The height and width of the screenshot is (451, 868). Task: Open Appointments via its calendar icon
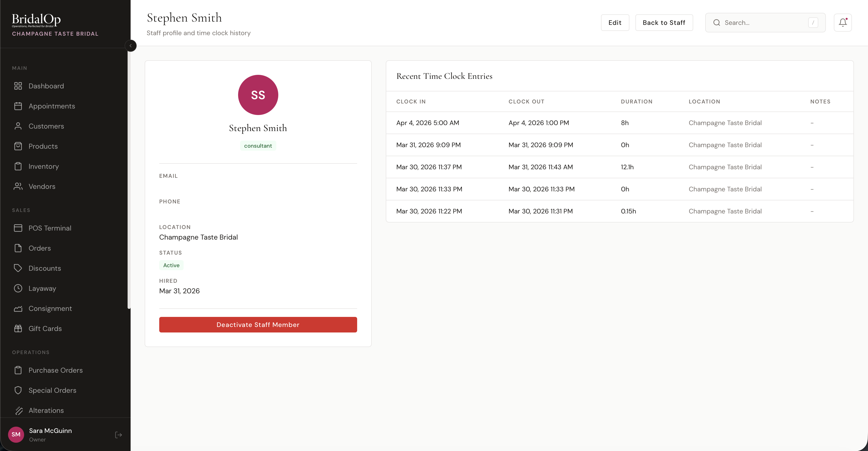18,106
